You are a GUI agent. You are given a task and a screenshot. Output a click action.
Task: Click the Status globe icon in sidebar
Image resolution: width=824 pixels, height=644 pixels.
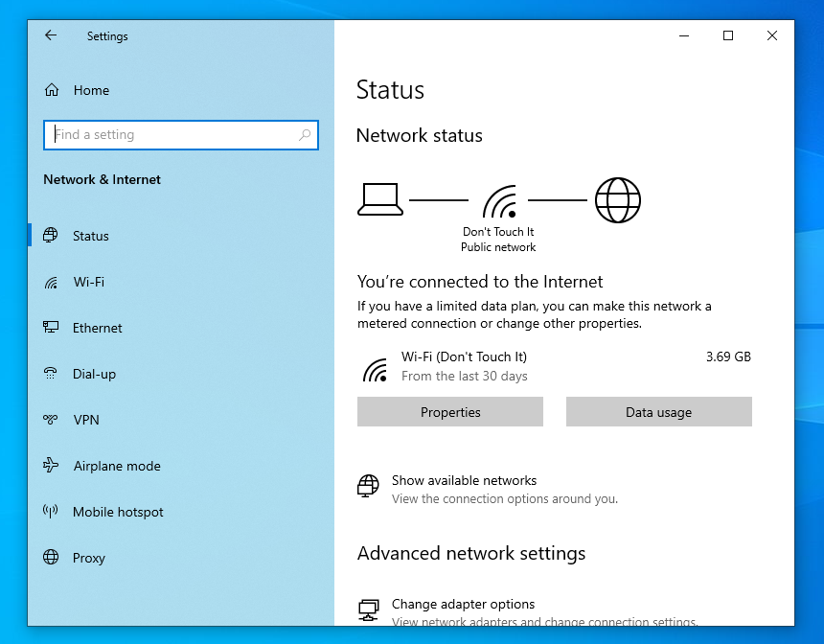[x=51, y=236]
